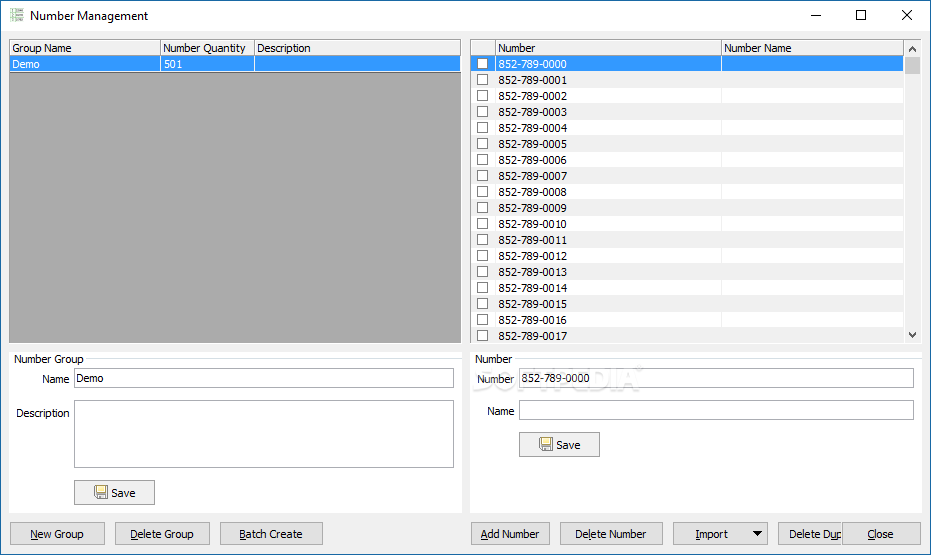Click scrollbar down arrow in number list

(913, 335)
